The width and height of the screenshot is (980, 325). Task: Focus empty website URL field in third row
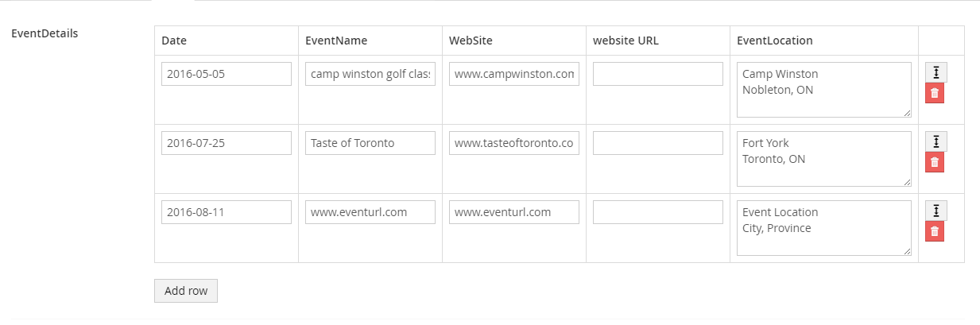[658, 212]
